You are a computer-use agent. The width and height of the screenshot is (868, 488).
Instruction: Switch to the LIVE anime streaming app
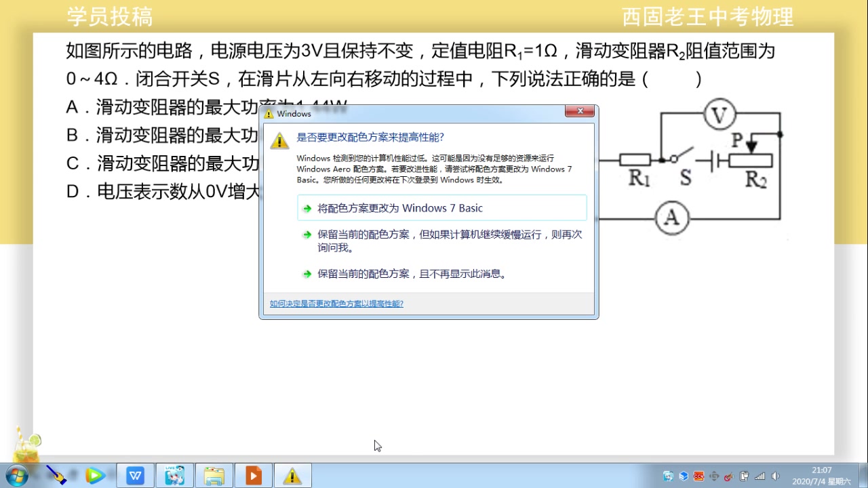click(x=174, y=476)
